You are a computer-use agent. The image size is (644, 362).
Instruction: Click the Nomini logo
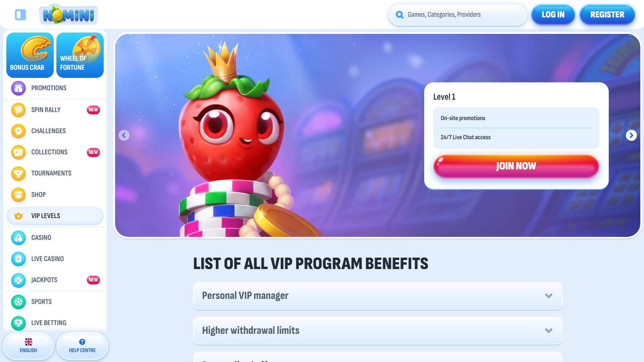[68, 14]
